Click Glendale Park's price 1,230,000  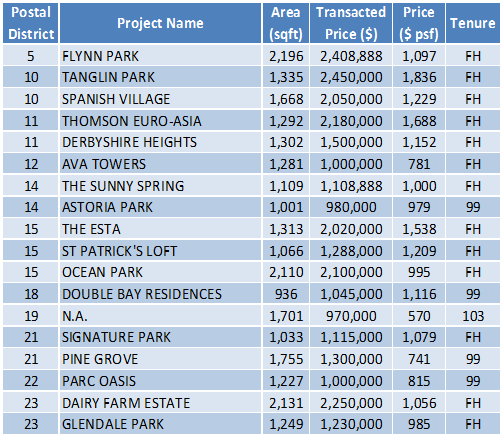coord(351,424)
